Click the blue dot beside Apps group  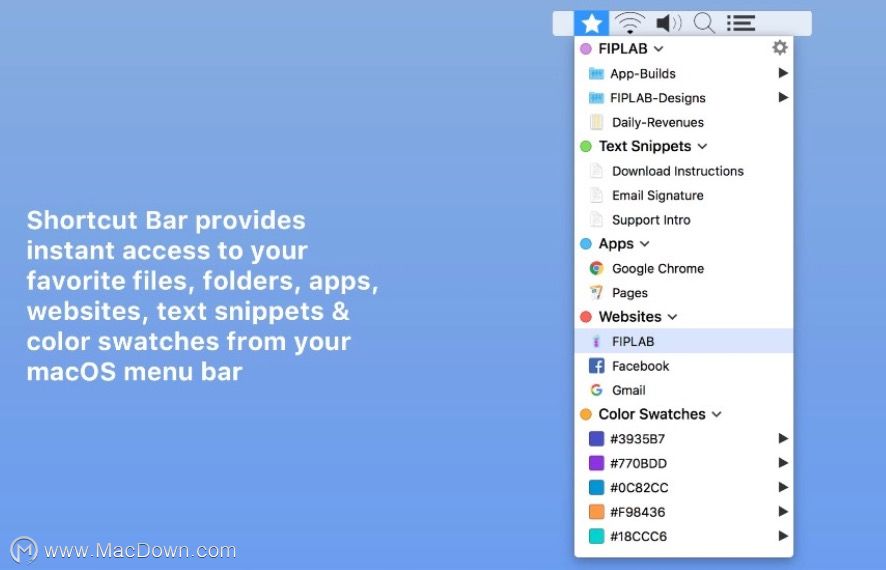[x=586, y=243]
